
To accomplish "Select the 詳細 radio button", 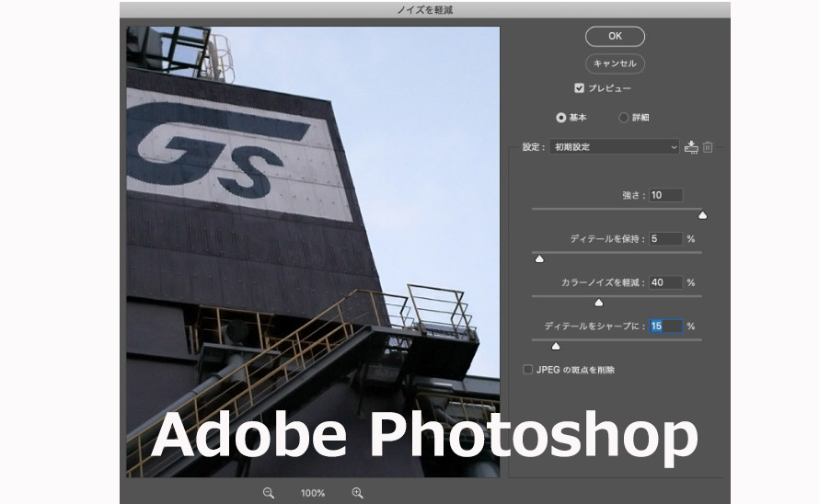I will click(x=623, y=118).
